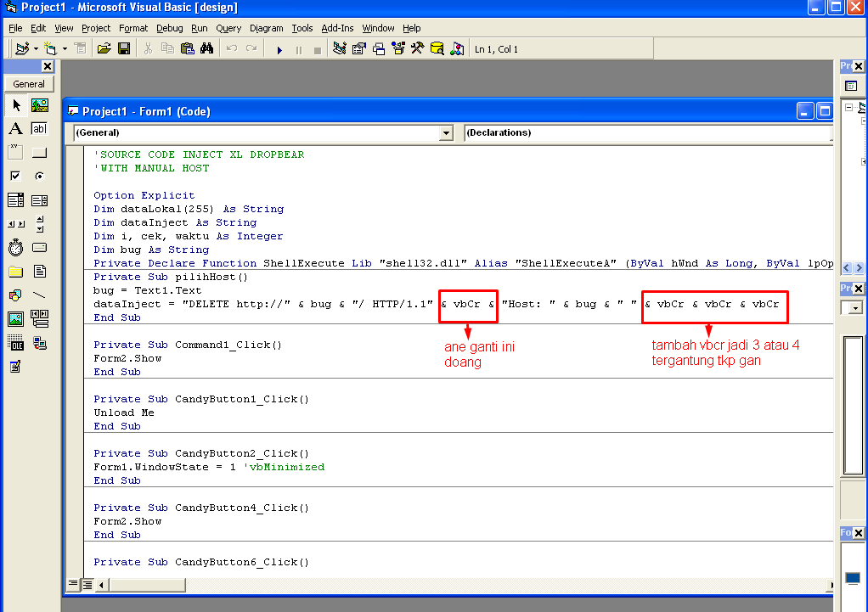Click the Open Project folder icon
868x612 pixels.
104,48
